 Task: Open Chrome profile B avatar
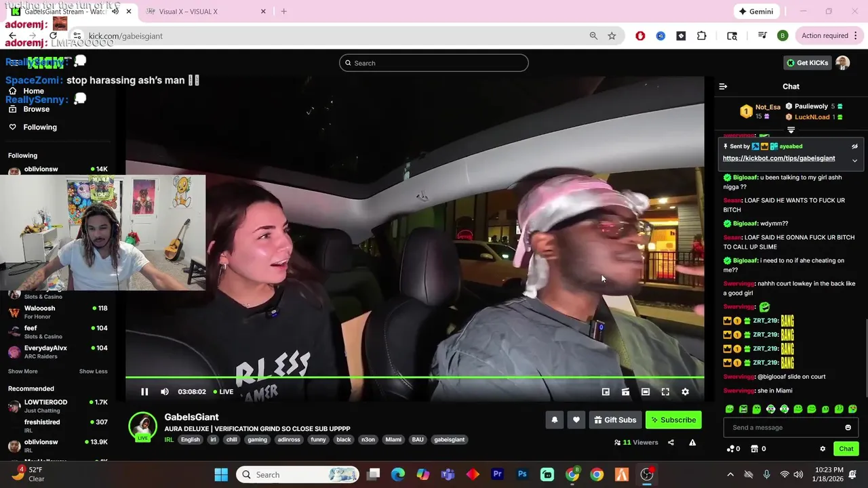(783, 36)
